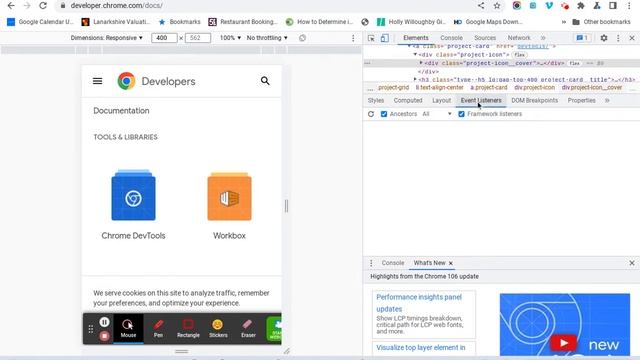The width and height of the screenshot is (640, 360).
Task: Reload the page with refresh icon
Action: tap(43, 6)
